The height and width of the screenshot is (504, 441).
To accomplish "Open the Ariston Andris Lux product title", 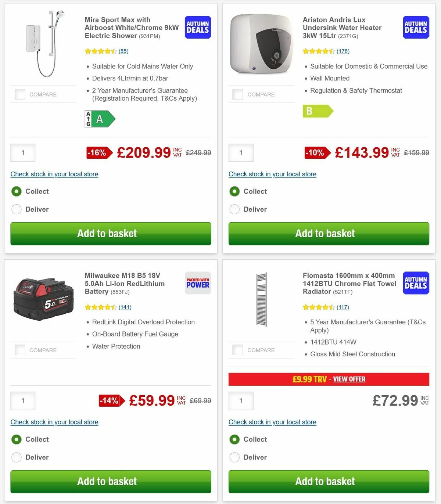I will pos(342,28).
